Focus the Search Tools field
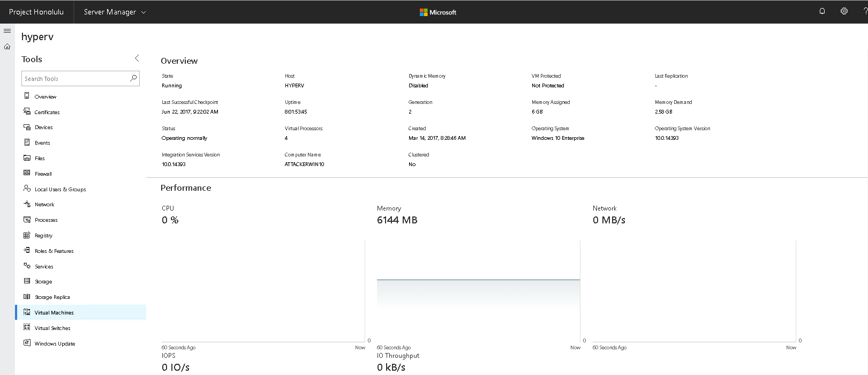 pyautogui.click(x=80, y=79)
